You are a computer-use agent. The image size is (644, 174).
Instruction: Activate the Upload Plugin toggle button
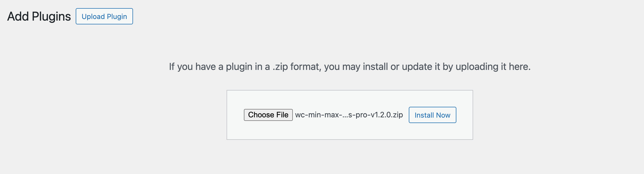coord(104,17)
